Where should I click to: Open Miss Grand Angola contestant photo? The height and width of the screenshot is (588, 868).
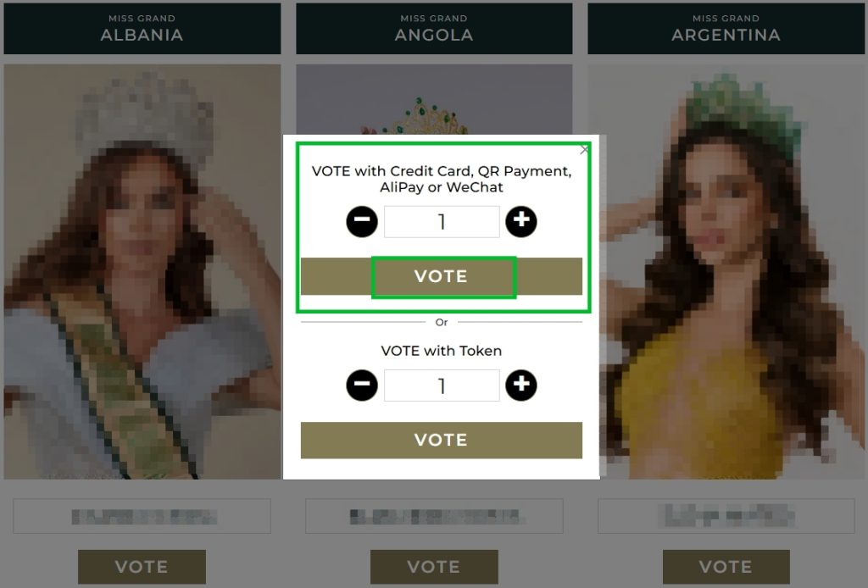(x=434, y=100)
